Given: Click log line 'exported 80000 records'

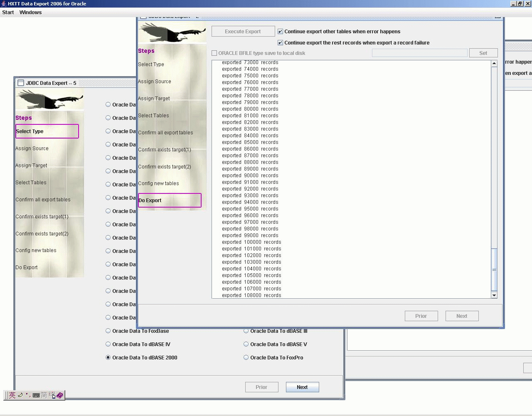Looking at the screenshot, I should pyautogui.click(x=250, y=109).
